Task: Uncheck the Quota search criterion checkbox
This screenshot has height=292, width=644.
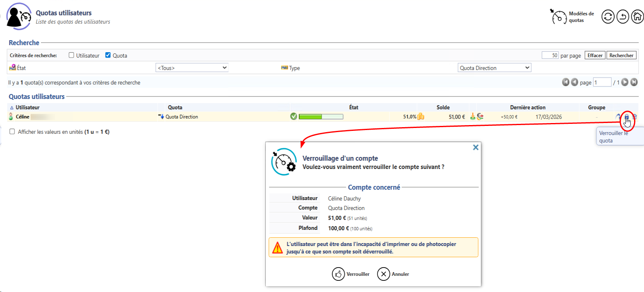Action: 108,55
